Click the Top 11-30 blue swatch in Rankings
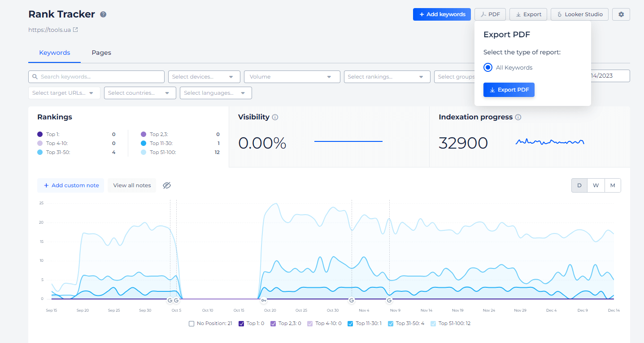 coord(144,143)
